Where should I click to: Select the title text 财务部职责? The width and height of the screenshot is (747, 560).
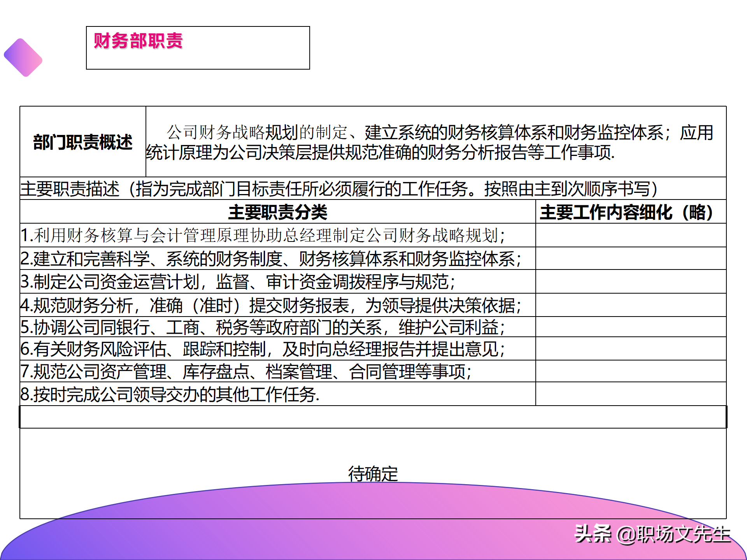click(x=138, y=41)
